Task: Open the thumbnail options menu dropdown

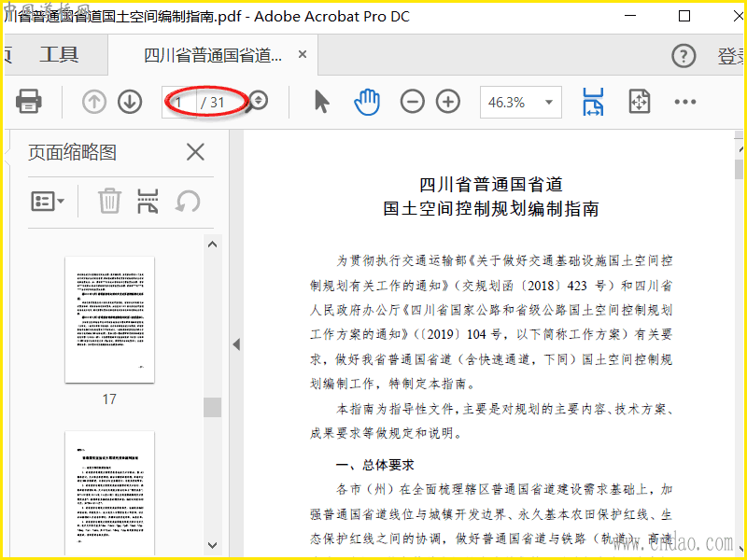Action: (48, 202)
